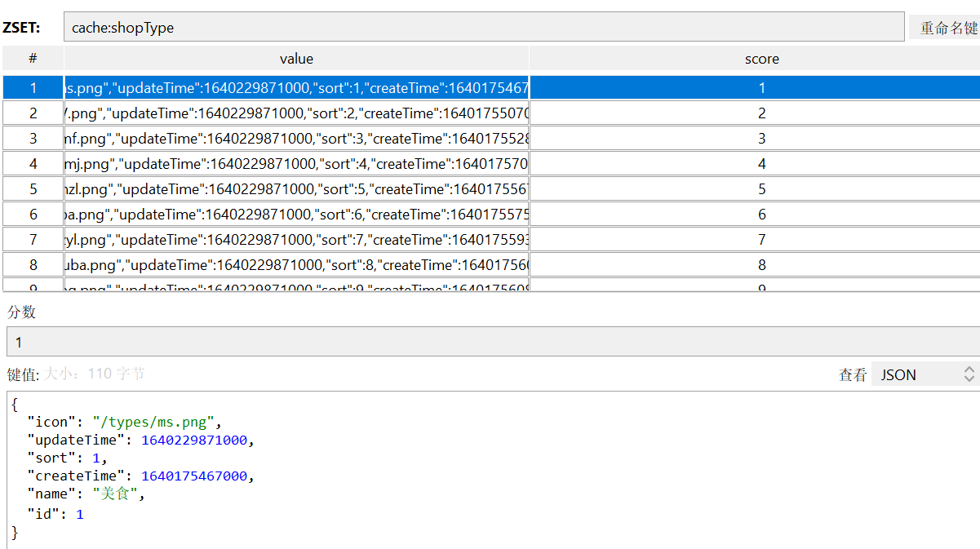Sort by the value column header

pyautogui.click(x=296, y=58)
